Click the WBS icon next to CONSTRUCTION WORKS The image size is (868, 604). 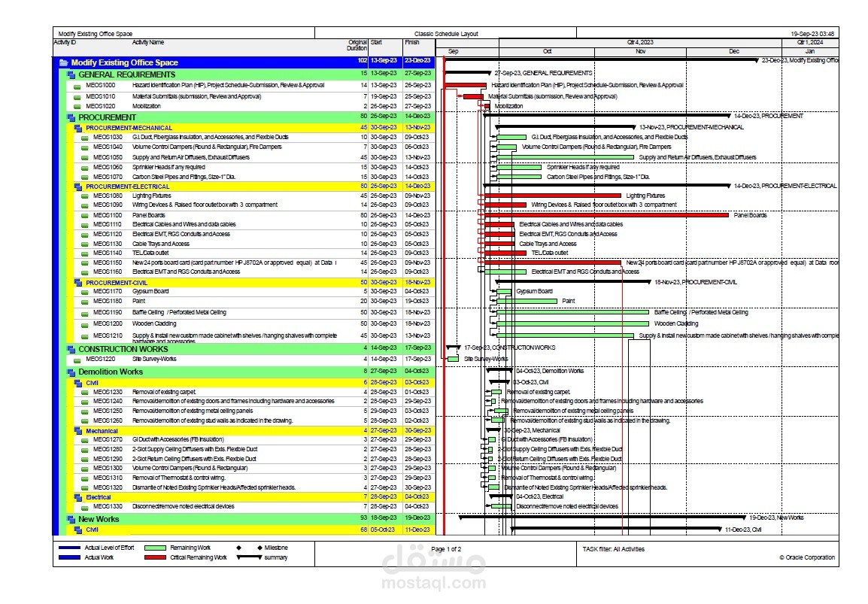[x=71, y=349]
